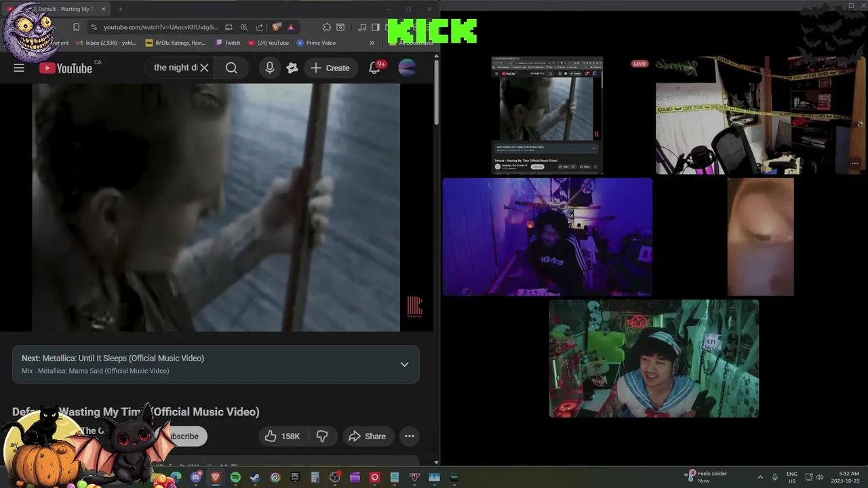Clear the YouTube search query
868x488 pixels.
[204, 68]
